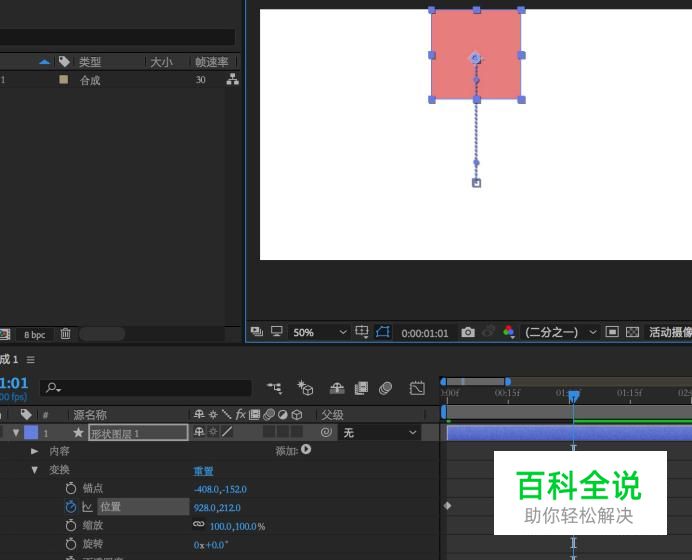Toggle shy switch on 形状图层 1
The image size is (692, 560).
199,432
